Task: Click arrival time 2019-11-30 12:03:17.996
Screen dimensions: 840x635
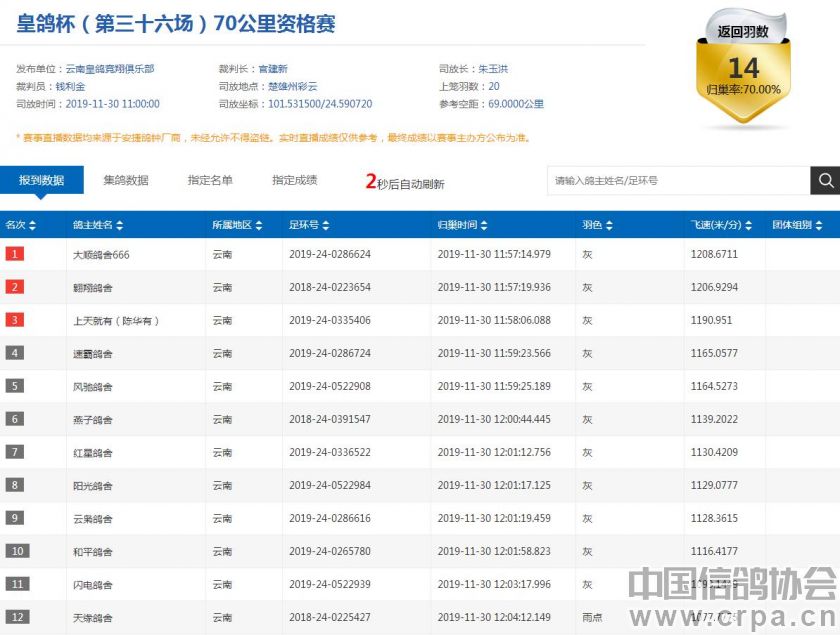Action: [494, 584]
